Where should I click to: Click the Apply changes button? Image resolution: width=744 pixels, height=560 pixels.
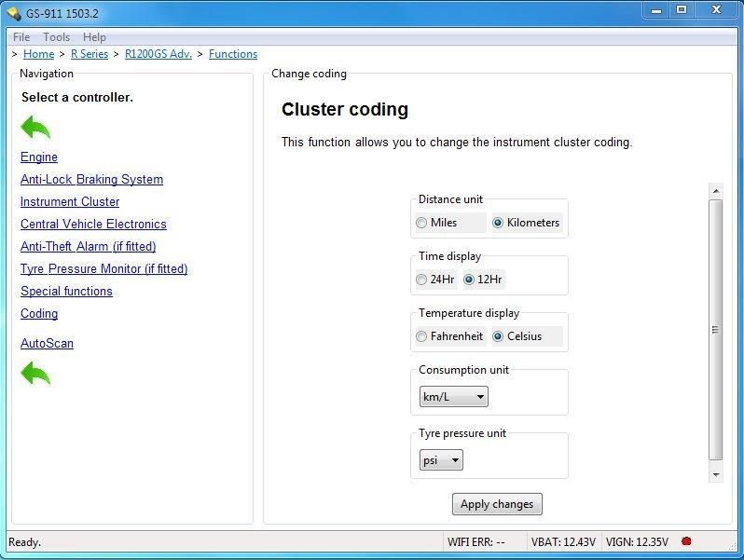click(497, 503)
